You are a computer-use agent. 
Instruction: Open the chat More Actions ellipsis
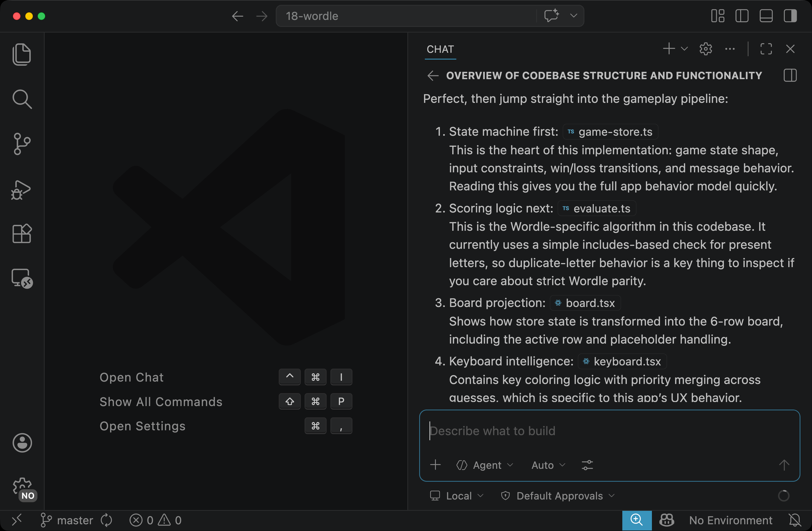point(730,49)
